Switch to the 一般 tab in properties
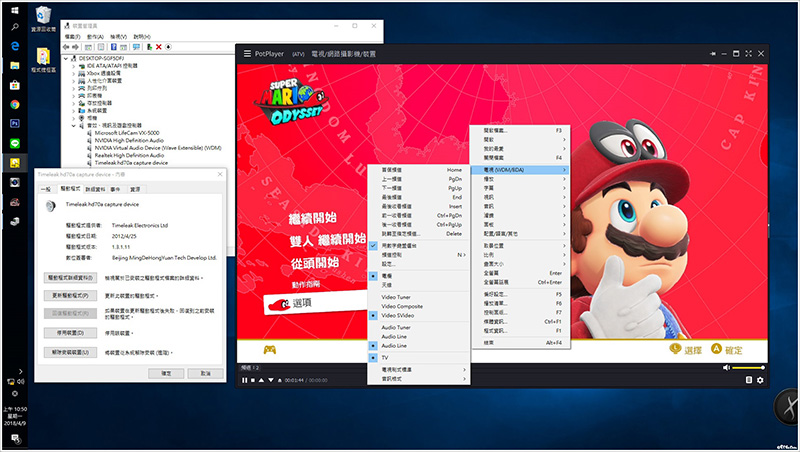Image resolution: width=800 pixels, height=452 pixels. (x=45, y=188)
